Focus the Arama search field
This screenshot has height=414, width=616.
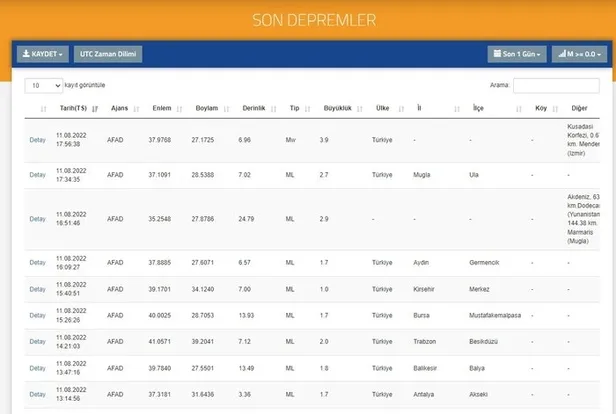click(556, 86)
